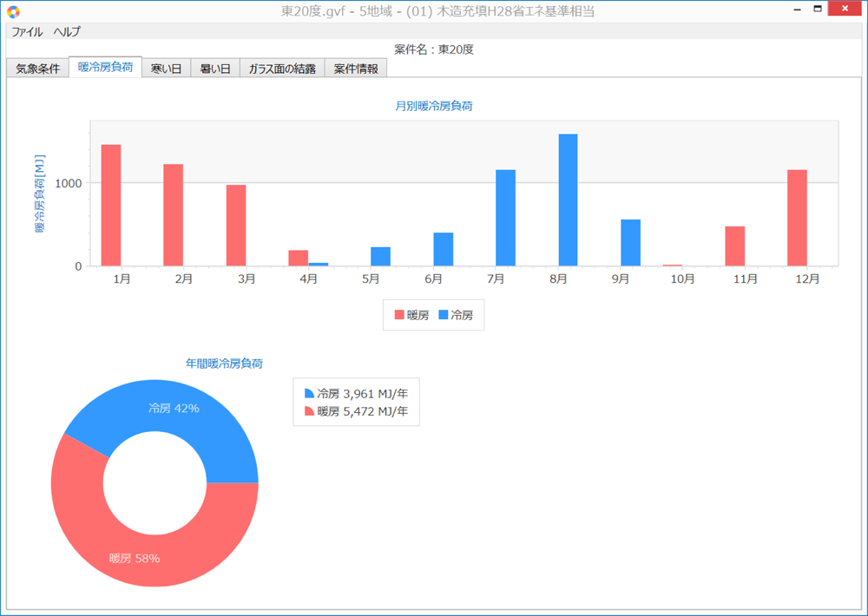868x616 pixels.
Task: Click the 9月 cooling bar
Action: point(630,242)
